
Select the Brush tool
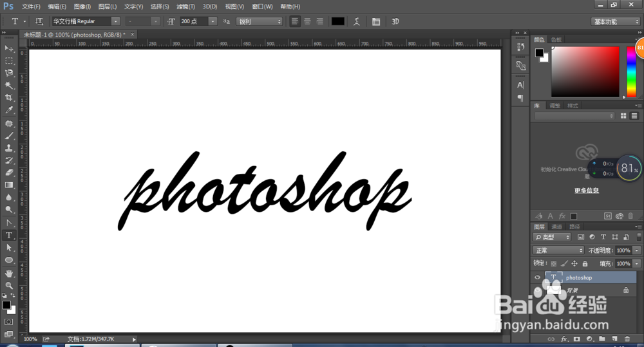8,136
